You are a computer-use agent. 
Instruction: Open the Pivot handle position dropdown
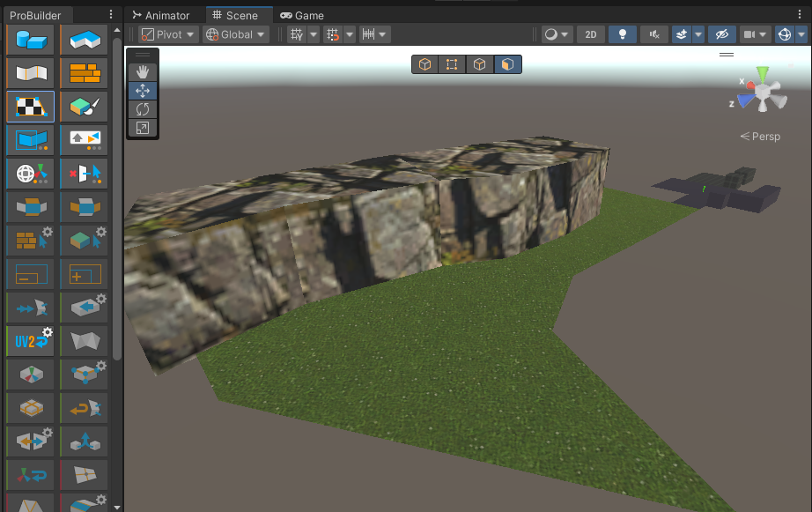(168, 34)
